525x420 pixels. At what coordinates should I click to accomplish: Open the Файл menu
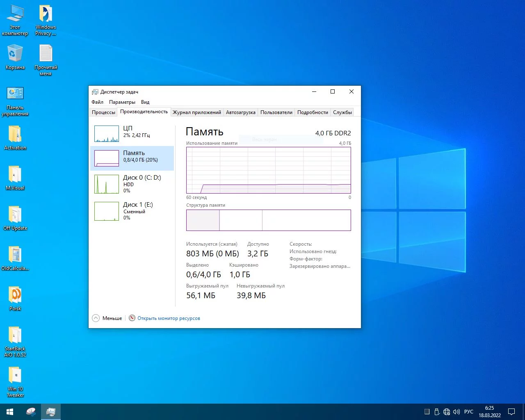tap(98, 102)
